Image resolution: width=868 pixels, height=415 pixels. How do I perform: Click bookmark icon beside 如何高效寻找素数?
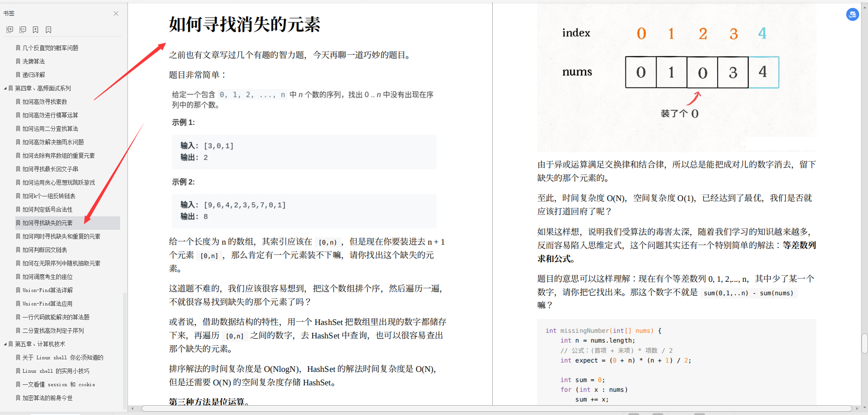coord(18,102)
